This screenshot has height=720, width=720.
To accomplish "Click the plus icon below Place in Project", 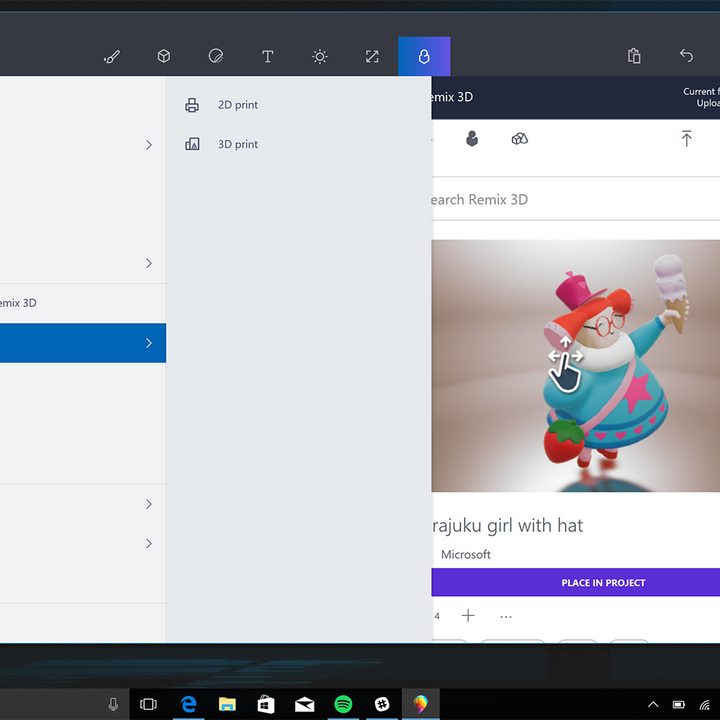I will (x=468, y=615).
